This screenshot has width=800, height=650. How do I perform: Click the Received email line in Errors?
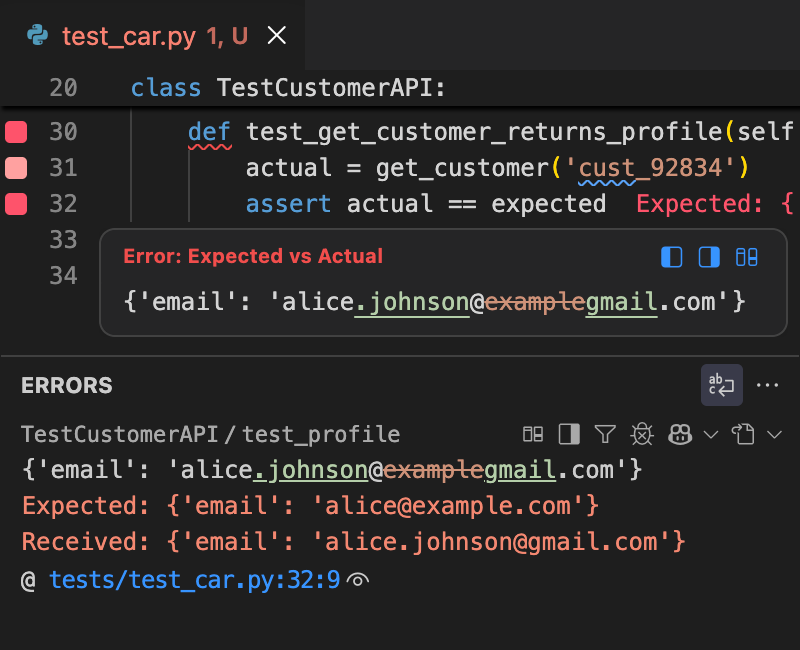coord(354,542)
